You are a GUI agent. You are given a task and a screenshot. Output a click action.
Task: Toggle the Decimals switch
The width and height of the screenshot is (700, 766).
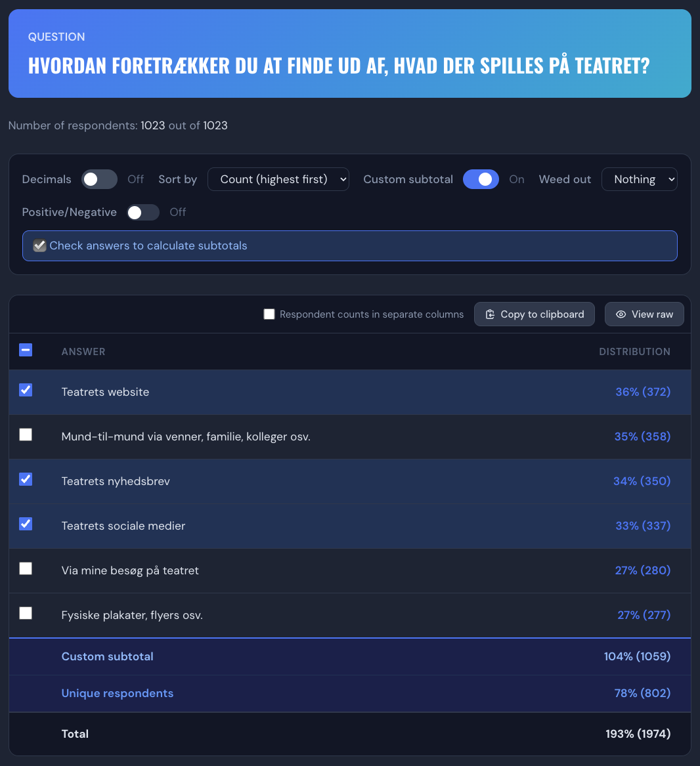coord(99,179)
